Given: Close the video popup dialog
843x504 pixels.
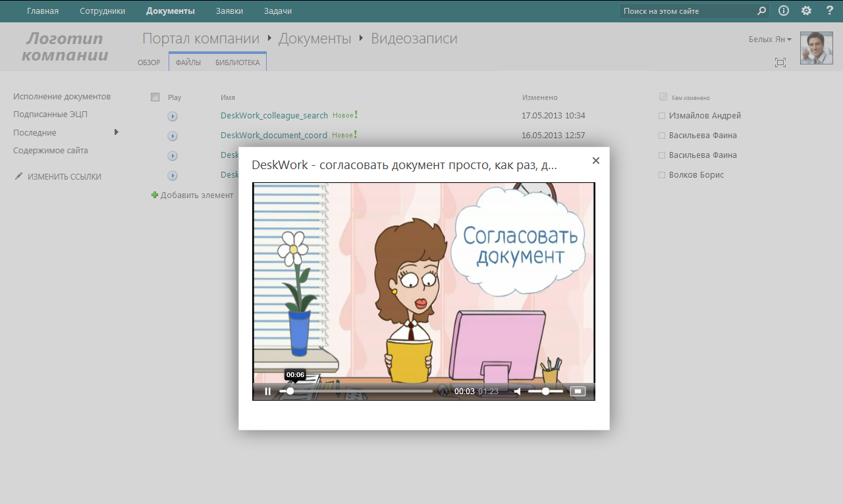Looking at the screenshot, I should point(596,161).
